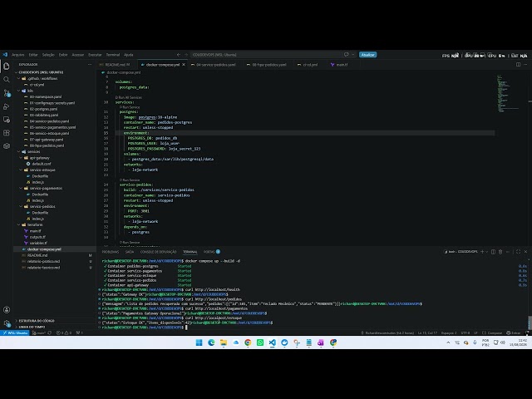Open the Saída panel tab
This screenshot has height=399, width=532.
(x=130, y=252)
